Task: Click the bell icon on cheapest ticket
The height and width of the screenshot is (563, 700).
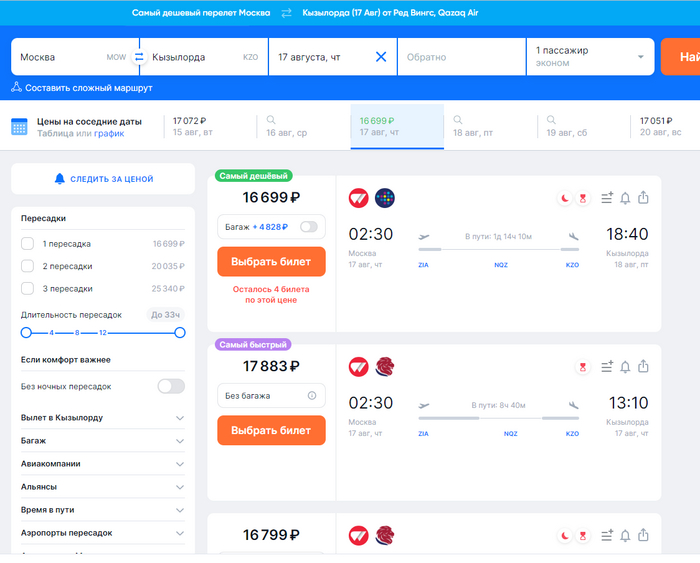Action: [x=625, y=198]
